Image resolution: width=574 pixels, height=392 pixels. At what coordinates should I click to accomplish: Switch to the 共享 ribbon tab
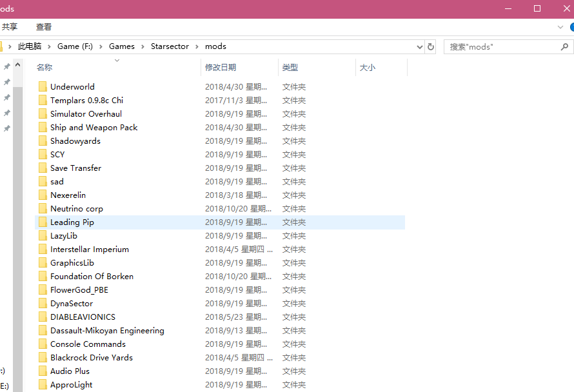(x=10, y=27)
